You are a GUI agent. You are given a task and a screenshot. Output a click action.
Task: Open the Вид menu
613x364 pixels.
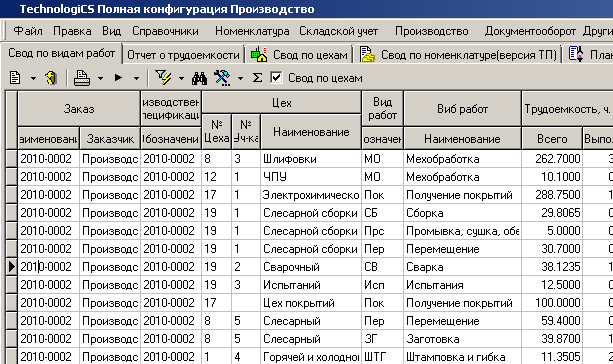point(112,31)
